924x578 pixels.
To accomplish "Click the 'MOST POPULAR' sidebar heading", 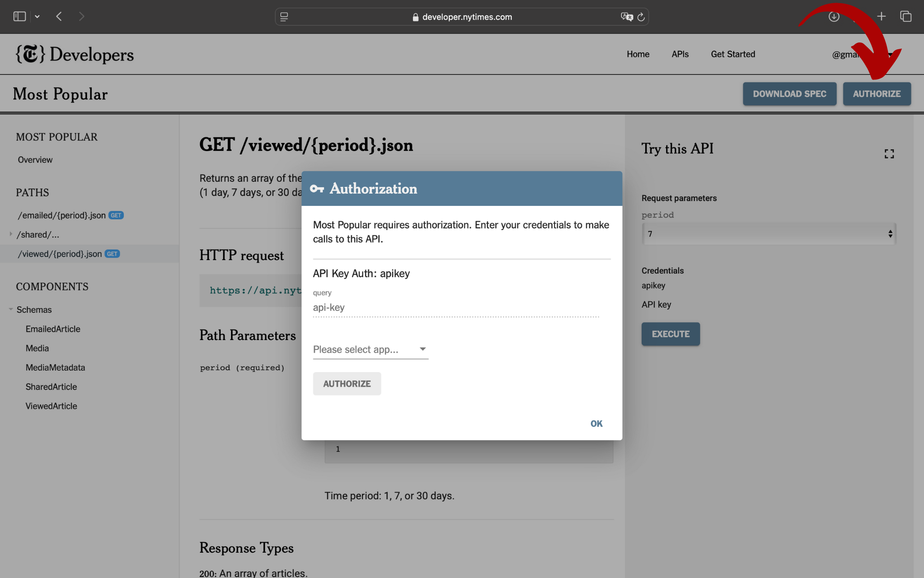I will [57, 137].
